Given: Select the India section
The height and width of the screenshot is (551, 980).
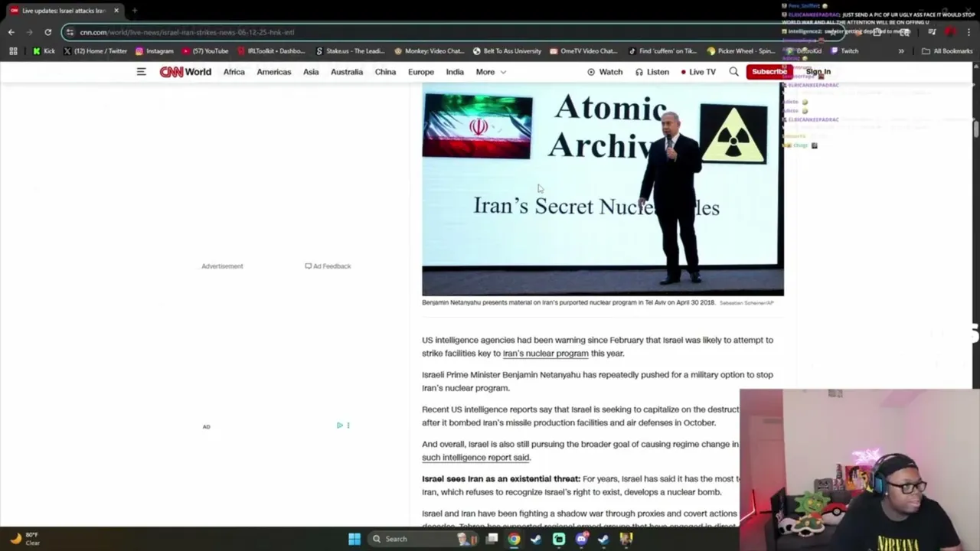Looking at the screenshot, I should (455, 72).
